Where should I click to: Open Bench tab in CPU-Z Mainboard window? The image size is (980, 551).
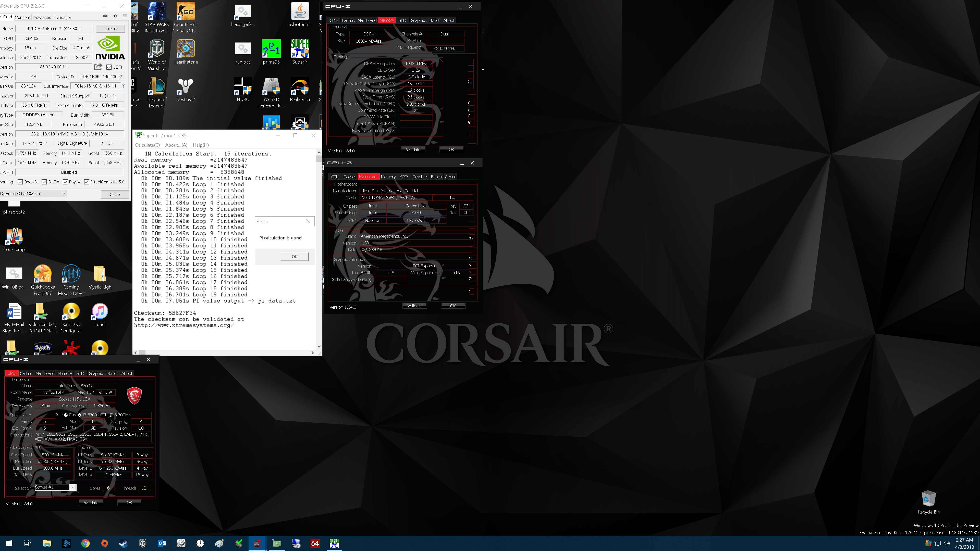[436, 177]
